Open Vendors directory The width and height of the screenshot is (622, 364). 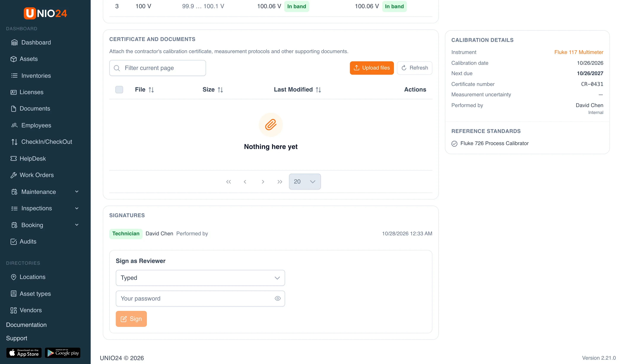26,310
